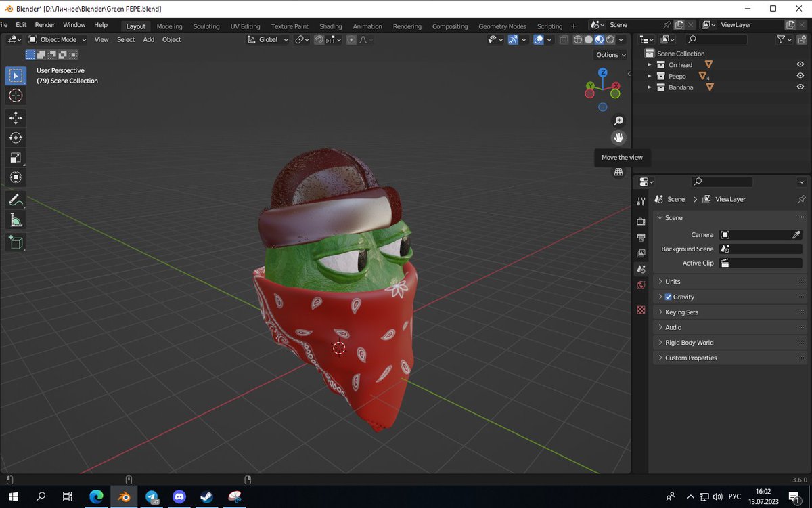Viewport: 812px width, 508px height.
Task: Open the World properties tab
Action: coord(641,285)
